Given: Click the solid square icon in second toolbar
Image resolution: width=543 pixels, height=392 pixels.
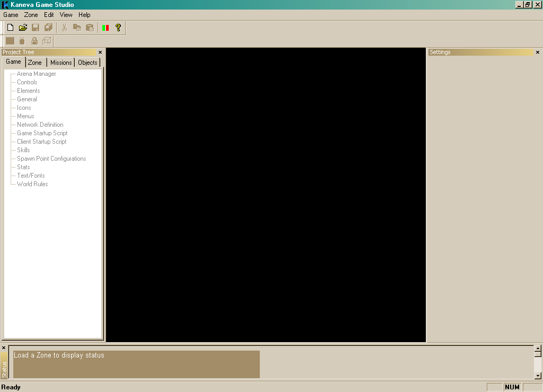Looking at the screenshot, I should [x=10, y=41].
